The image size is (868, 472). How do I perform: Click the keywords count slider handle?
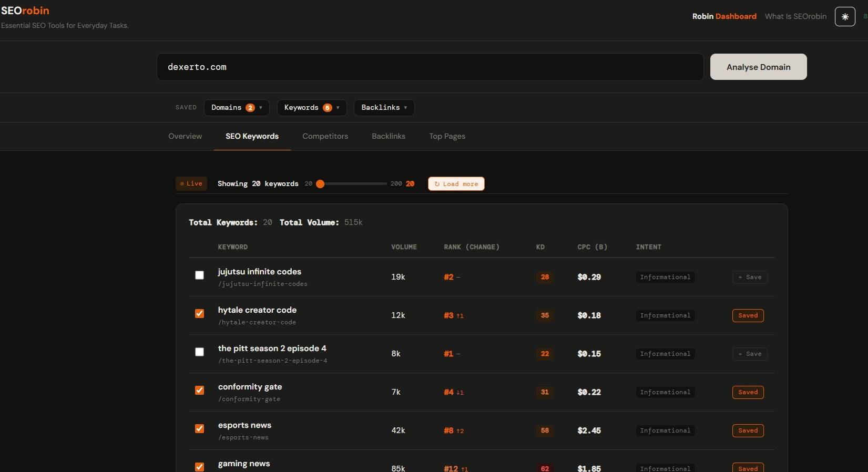point(320,184)
